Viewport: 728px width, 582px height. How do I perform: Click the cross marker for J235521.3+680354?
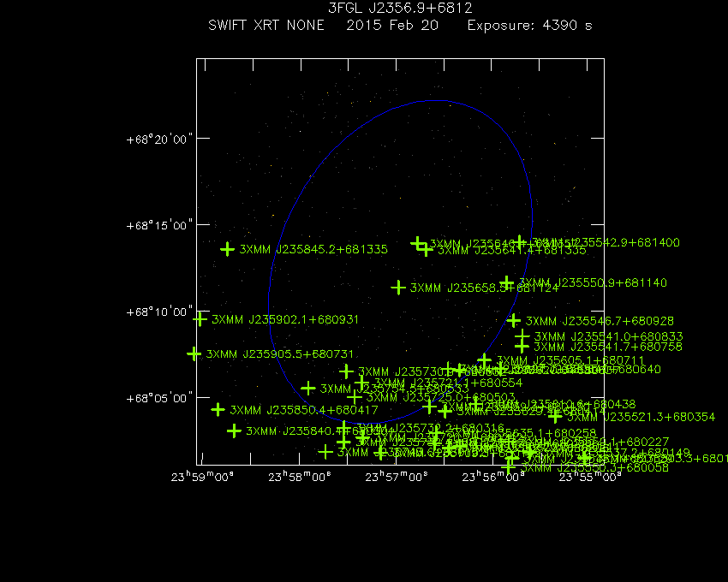[x=555, y=417]
